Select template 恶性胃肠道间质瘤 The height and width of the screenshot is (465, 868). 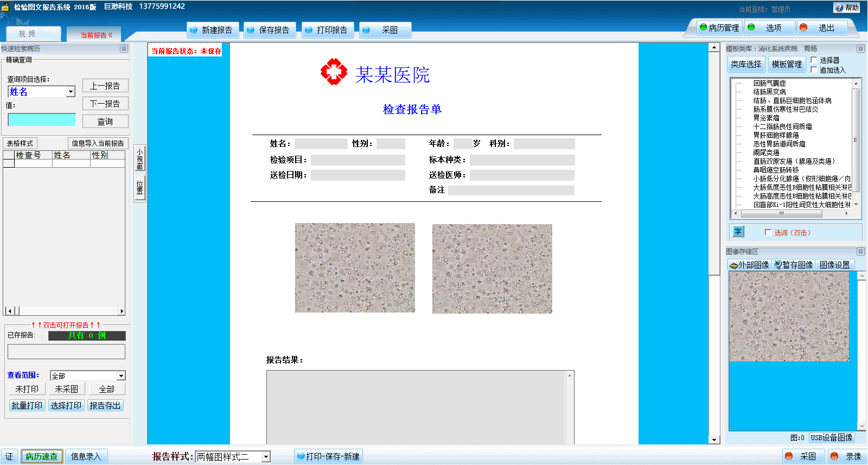pyautogui.click(x=779, y=144)
